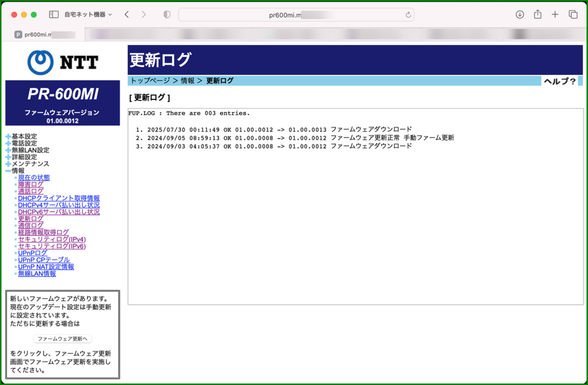Image resolution: width=588 pixels, height=385 pixels.
Task: Open the 障害ログ link
Action: (31, 185)
